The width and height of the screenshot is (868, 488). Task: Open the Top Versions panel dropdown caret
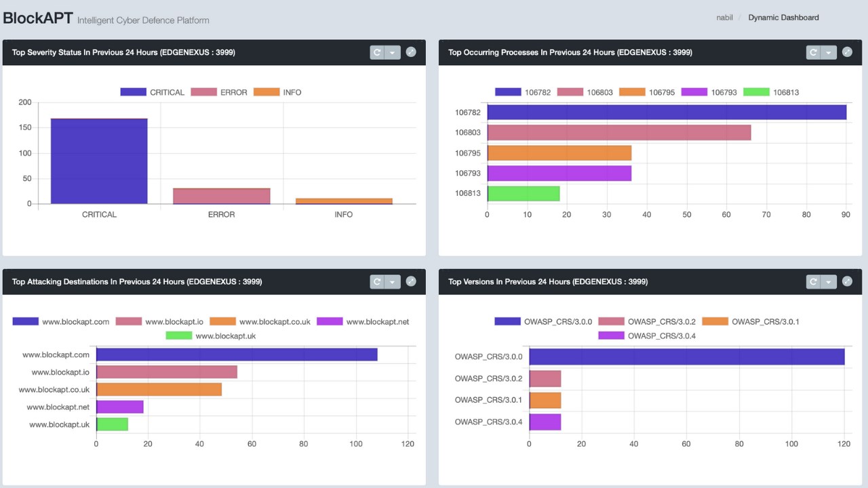click(x=829, y=281)
